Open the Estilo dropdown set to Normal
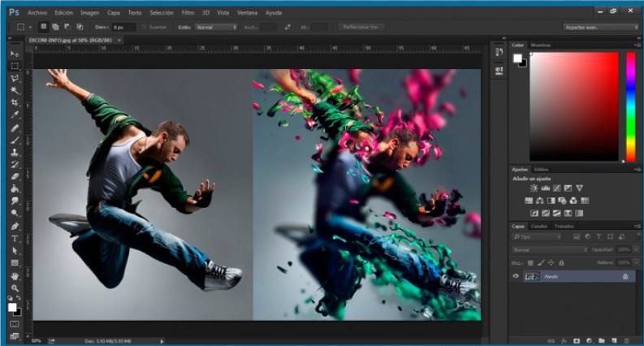The image size is (644, 346). pyautogui.click(x=216, y=27)
